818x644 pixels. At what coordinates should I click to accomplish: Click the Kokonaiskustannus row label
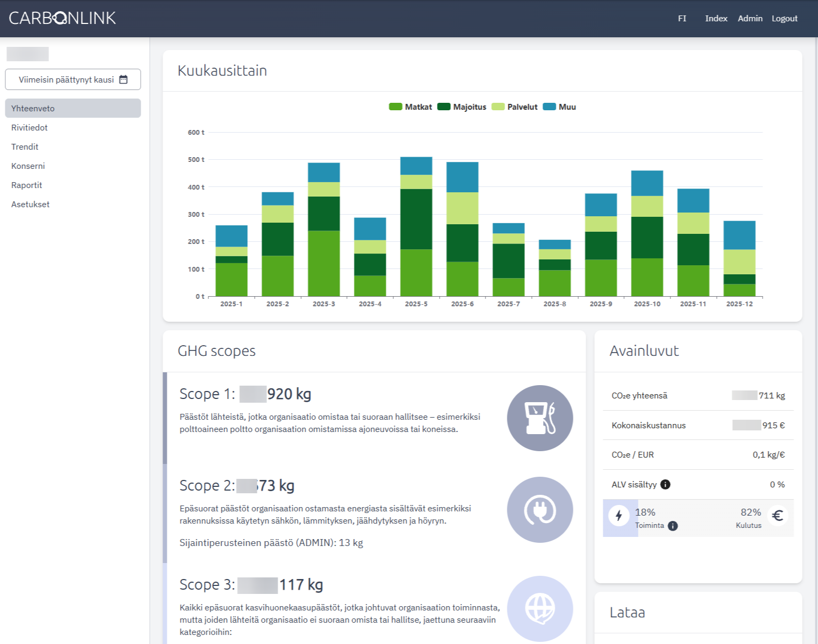coord(649,426)
